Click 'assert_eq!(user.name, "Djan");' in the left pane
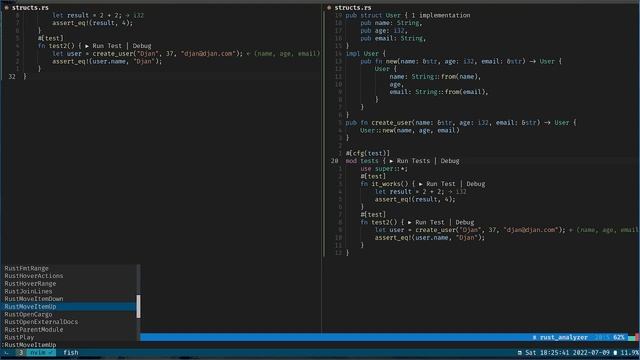This screenshot has height=360, width=640. coord(107,62)
